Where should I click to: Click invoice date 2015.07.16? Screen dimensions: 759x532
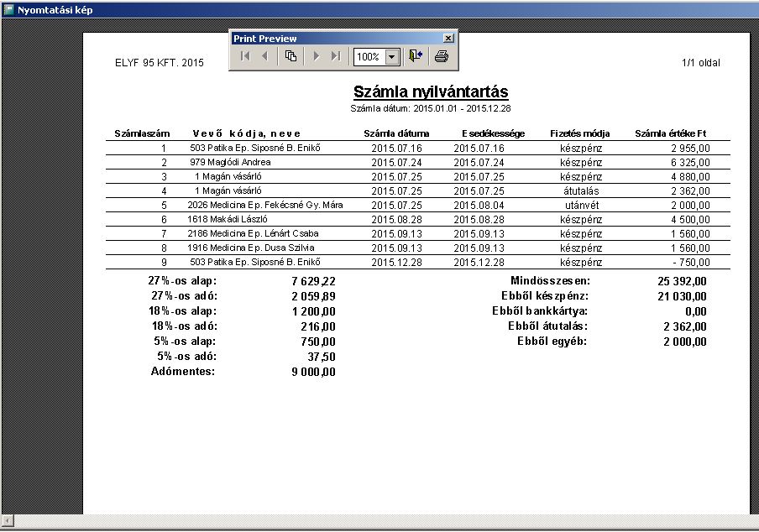(397, 149)
